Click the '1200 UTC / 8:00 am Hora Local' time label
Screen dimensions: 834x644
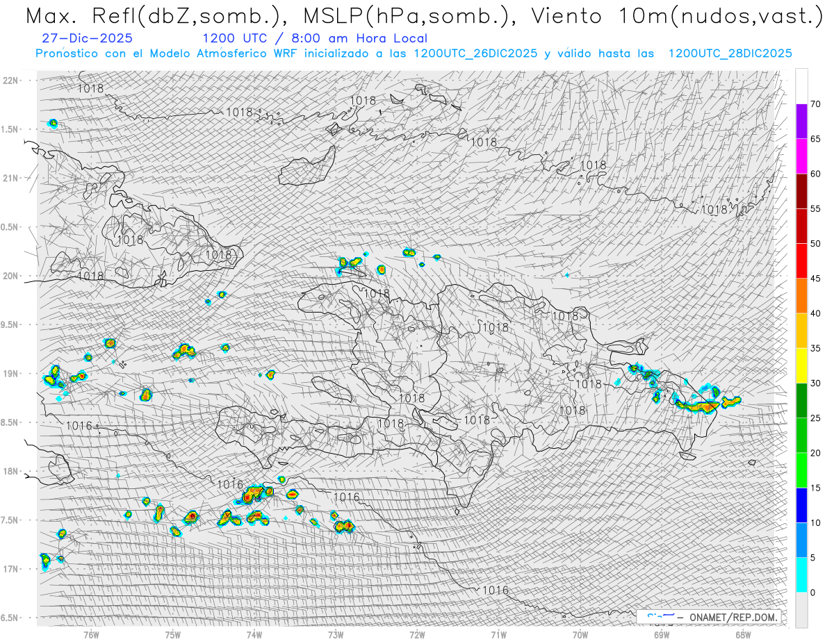(315, 38)
